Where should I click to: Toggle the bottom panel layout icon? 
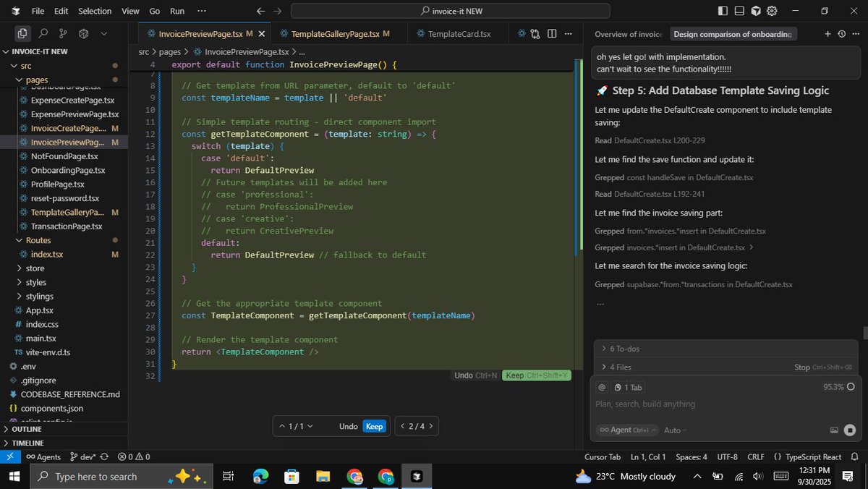point(739,11)
